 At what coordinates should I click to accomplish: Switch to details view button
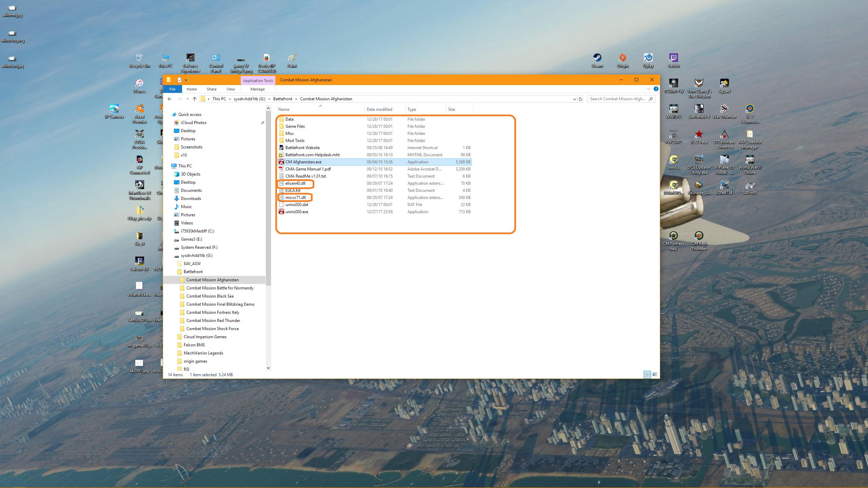647,374
